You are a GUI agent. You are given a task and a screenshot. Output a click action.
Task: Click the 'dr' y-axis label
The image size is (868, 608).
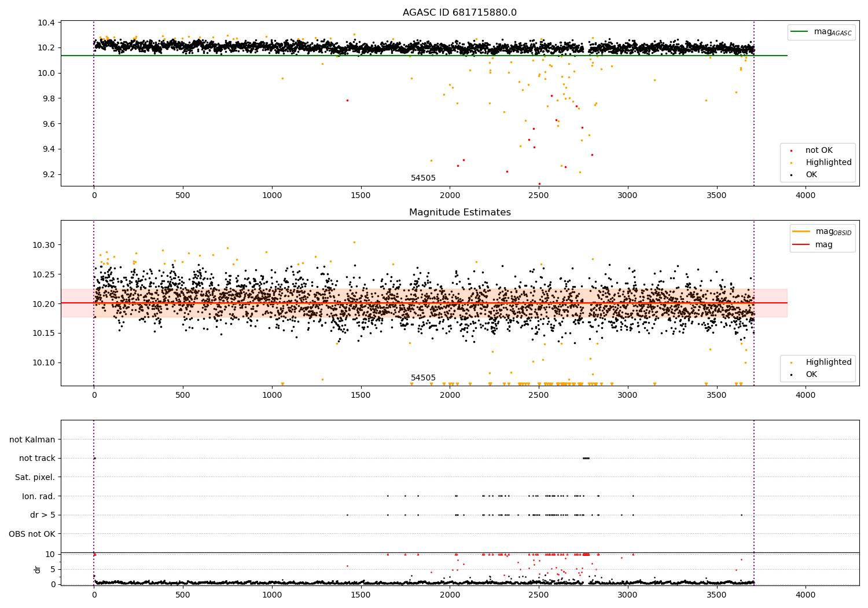38,569
